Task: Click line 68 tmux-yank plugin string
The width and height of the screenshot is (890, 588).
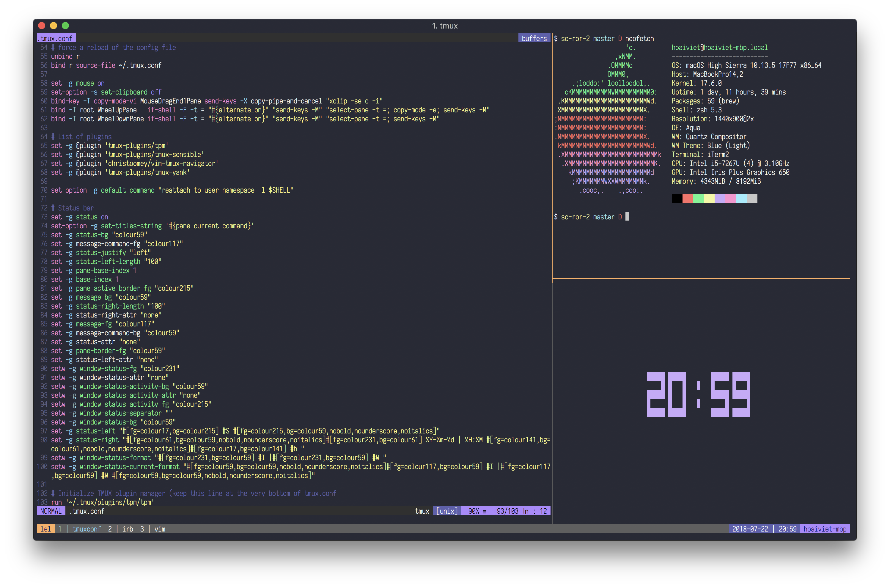Action: 147,172
